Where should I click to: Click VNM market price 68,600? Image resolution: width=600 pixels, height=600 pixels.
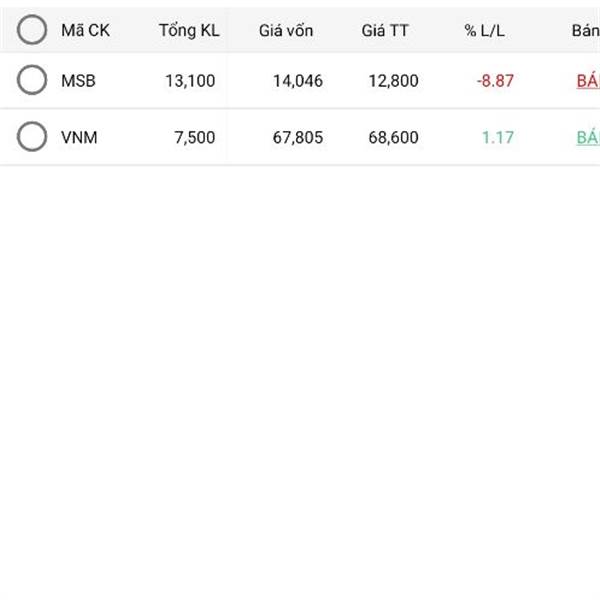pyautogui.click(x=393, y=138)
